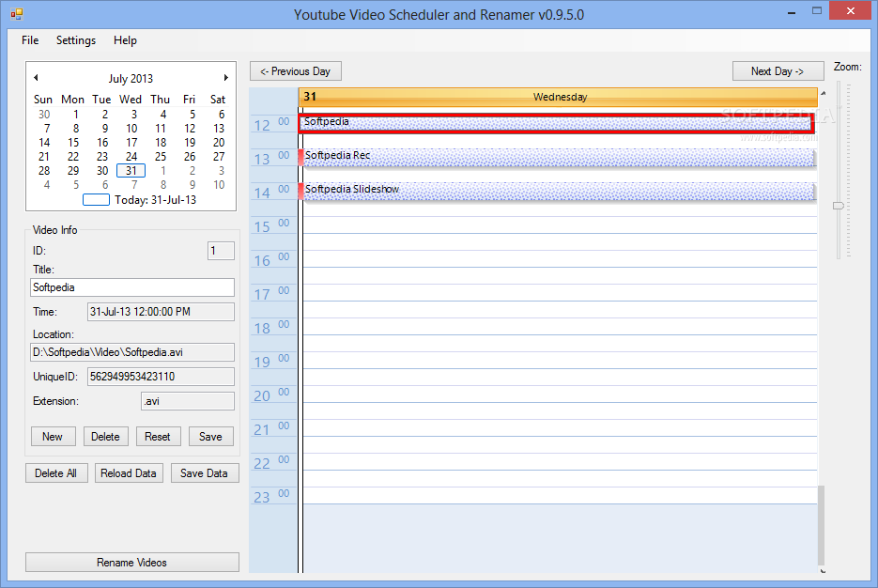Click the 18:00 time slot label
Screen dimensions: 878x588
click(272, 327)
